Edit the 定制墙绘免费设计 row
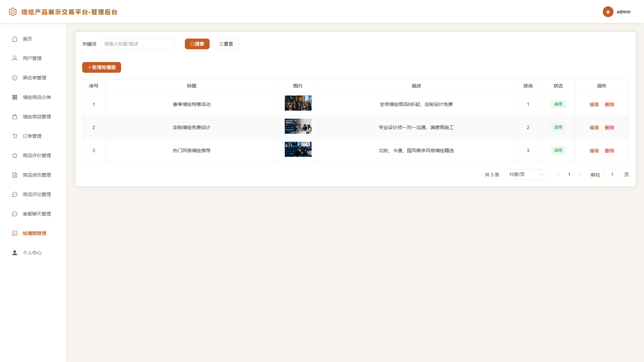 594,128
